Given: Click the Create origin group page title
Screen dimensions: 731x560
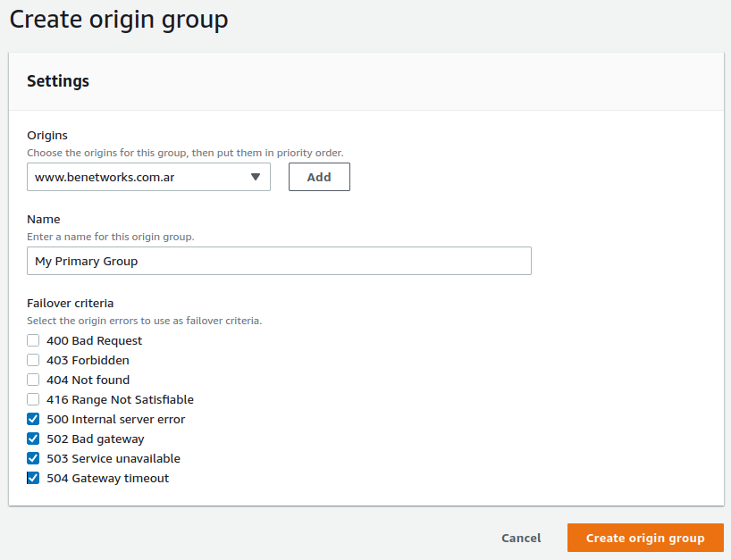Looking at the screenshot, I should click(x=119, y=20).
